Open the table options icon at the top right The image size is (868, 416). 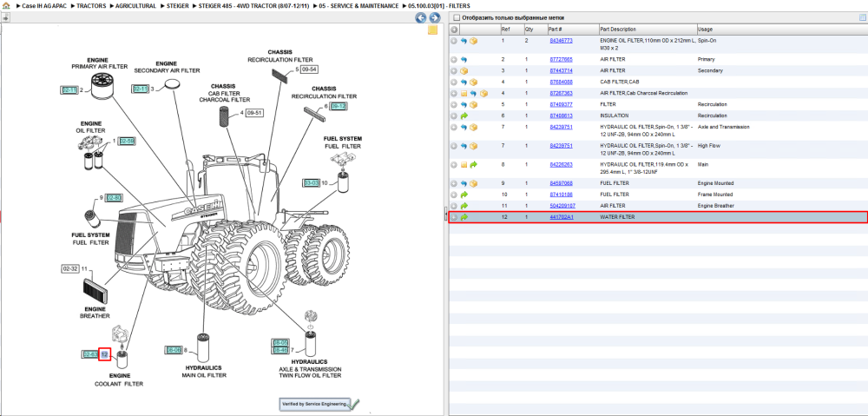point(862,17)
